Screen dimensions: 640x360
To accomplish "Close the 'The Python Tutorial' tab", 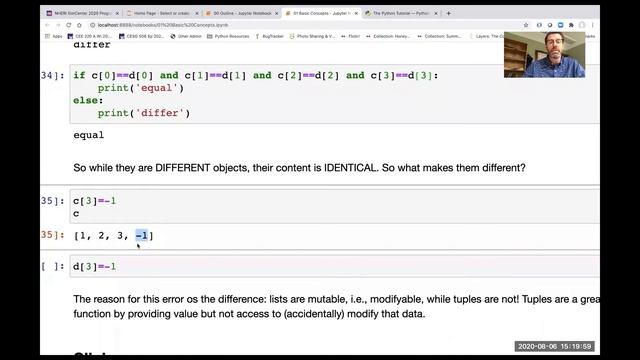I will point(436,13).
